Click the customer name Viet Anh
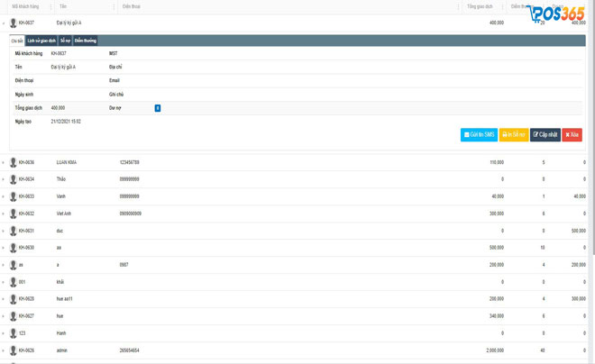 [x=64, y=214]
